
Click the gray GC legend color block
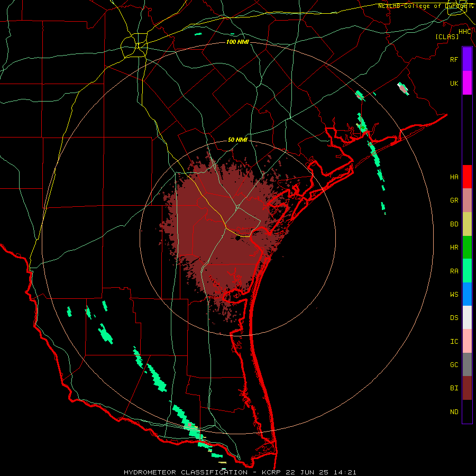point(467,364)
